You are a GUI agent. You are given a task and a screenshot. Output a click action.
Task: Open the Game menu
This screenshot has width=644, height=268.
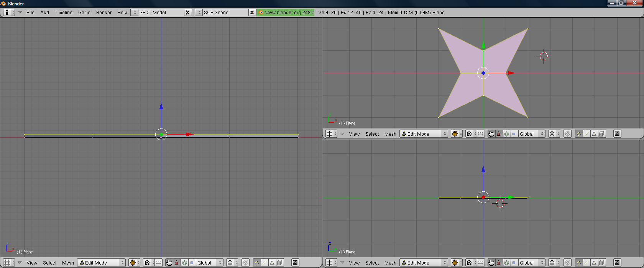point(84,12)
